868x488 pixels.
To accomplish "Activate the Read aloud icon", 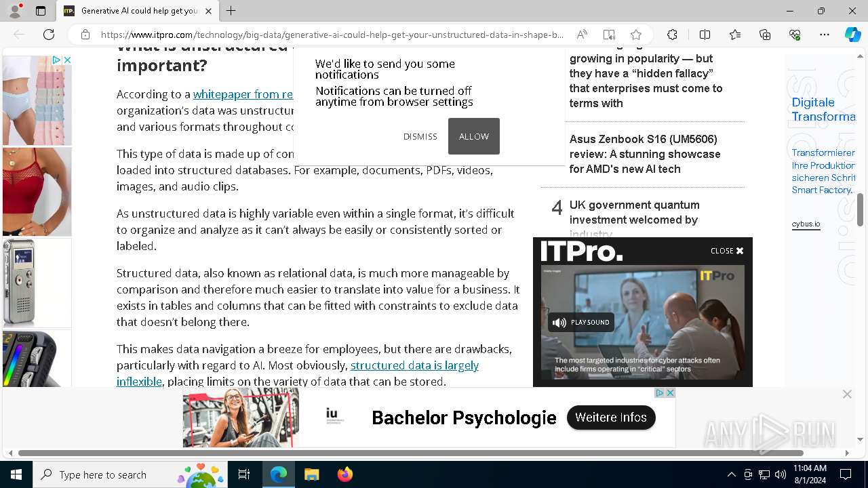I will (x=582, y=35).
